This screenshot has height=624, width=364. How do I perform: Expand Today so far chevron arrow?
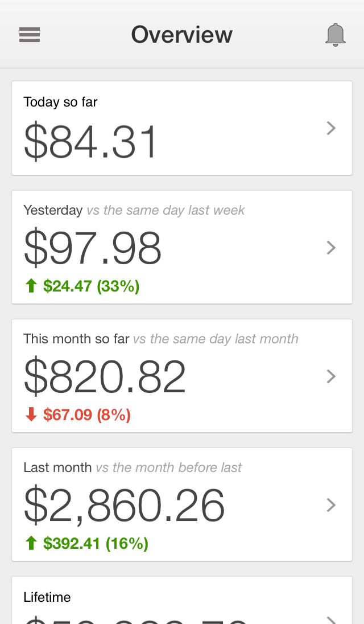[332, 129]
